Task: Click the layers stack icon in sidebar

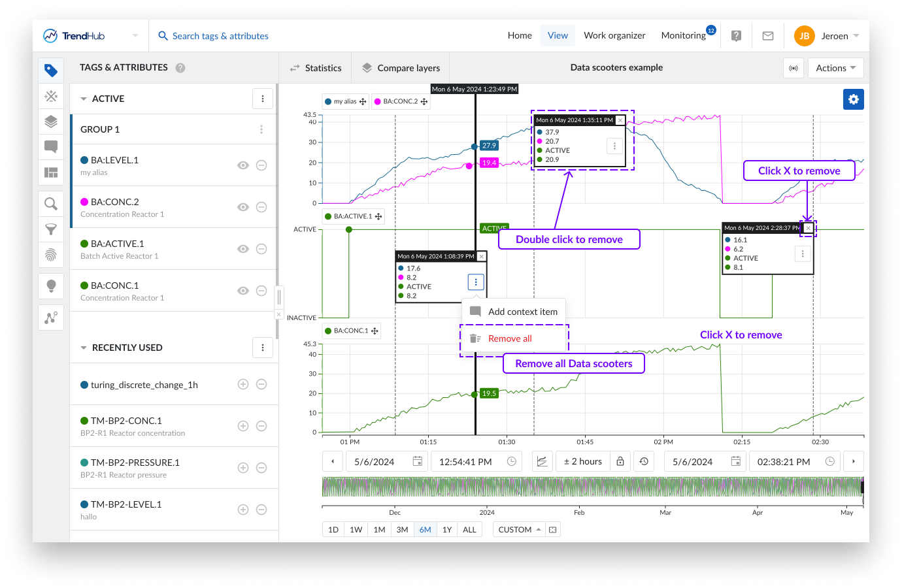Action: coord(51,122)
